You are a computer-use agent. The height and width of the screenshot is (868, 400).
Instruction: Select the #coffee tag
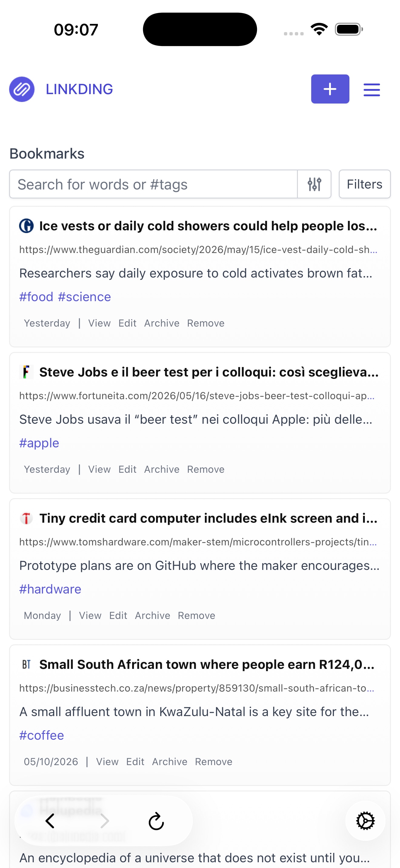pyautogui.click(x=42, y=735)
